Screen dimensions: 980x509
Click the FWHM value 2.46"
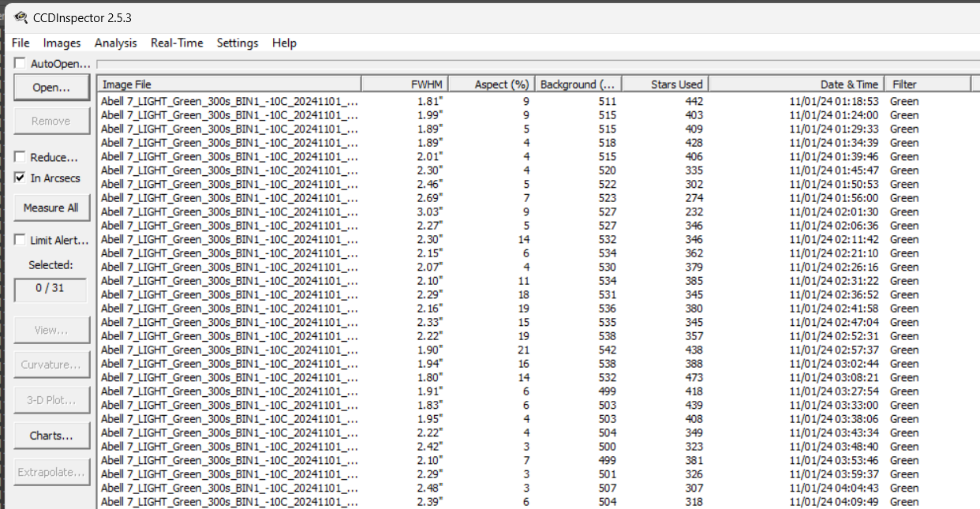point(430,184)
